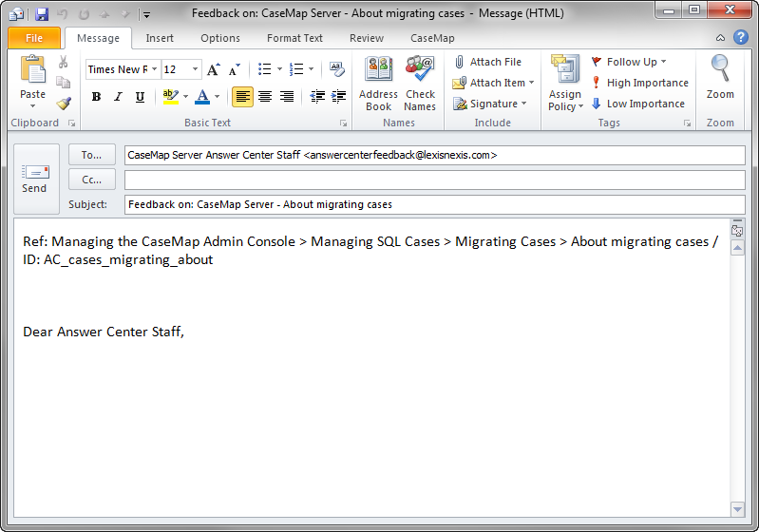Mark message as High Importance

(639, 83)
